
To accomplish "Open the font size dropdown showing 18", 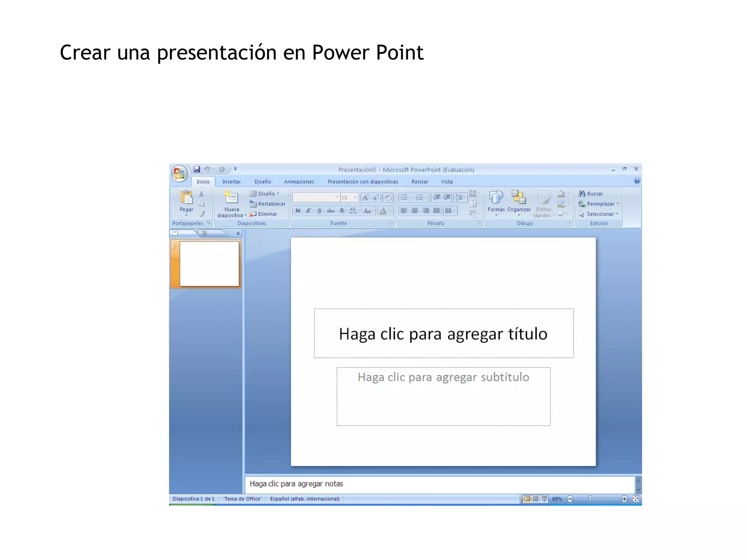I will click(355, 197).
